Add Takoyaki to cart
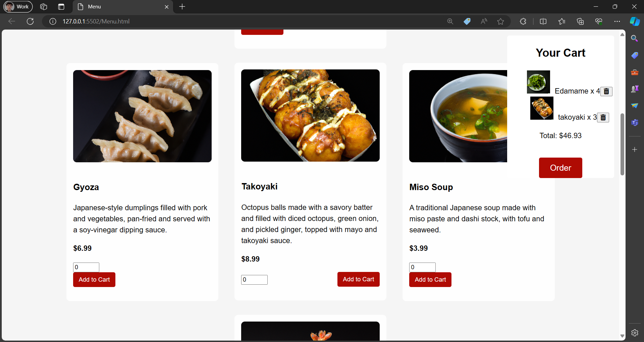 click(x=359, y=279)
